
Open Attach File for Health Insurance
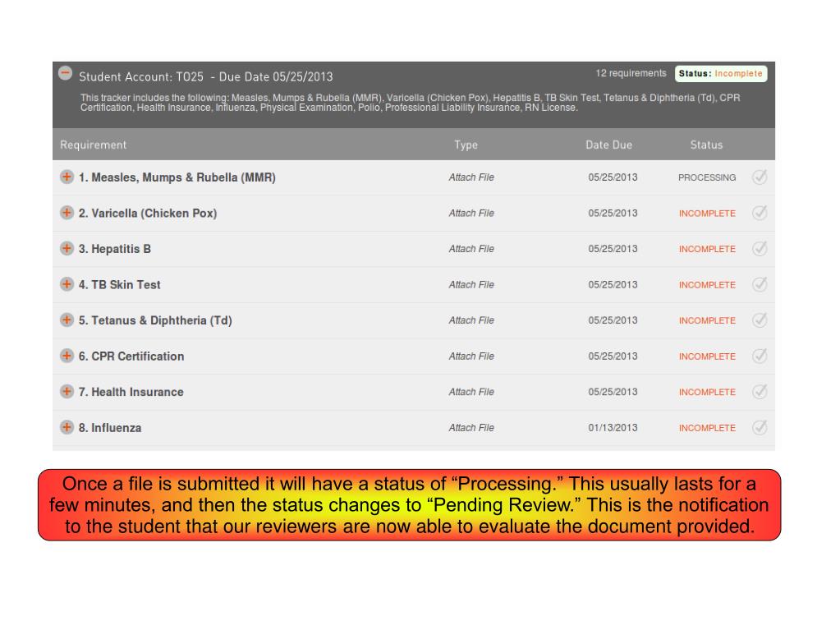[x=471, y=392]
